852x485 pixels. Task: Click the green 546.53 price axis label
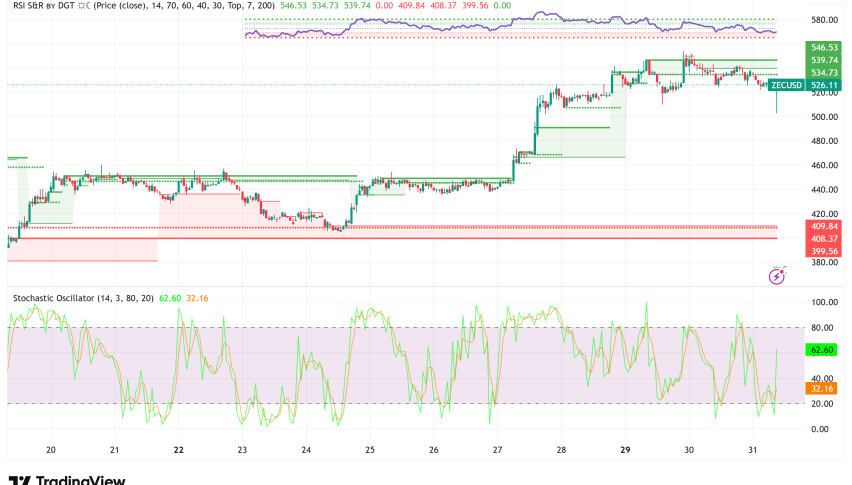tap(824, 47)
